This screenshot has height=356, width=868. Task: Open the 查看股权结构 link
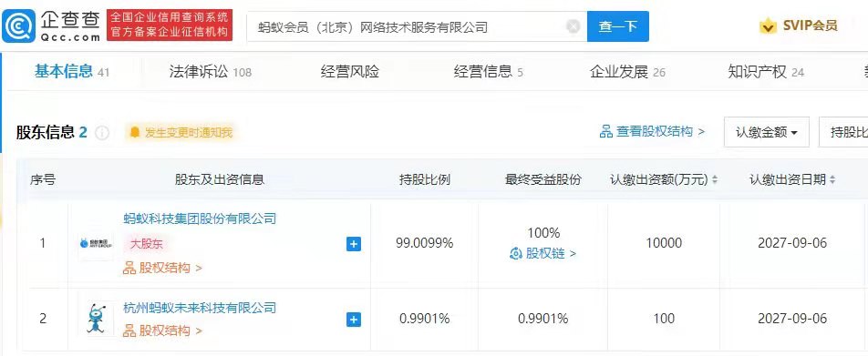[652, 131]
